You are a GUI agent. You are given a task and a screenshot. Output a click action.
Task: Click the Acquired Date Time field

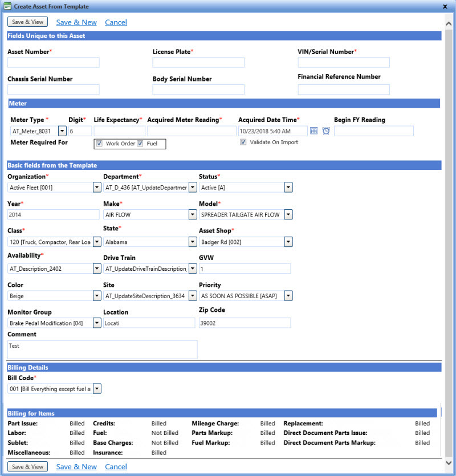tap(273, 131)
